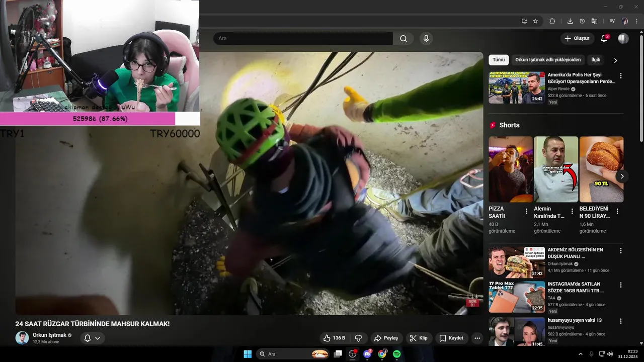644x362 pixels.
Task: Open AKDENİZ BÖLGESİ'NİN video title
Action: coord(575,253)
